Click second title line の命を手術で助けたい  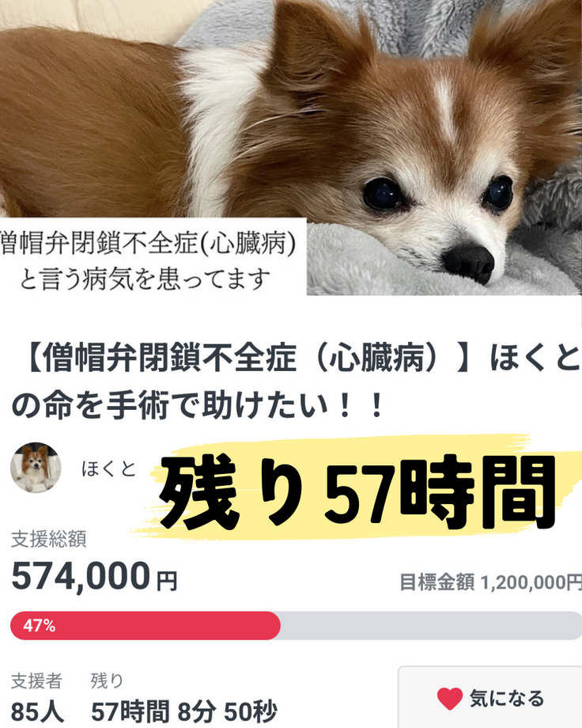[x=197, y=404]
